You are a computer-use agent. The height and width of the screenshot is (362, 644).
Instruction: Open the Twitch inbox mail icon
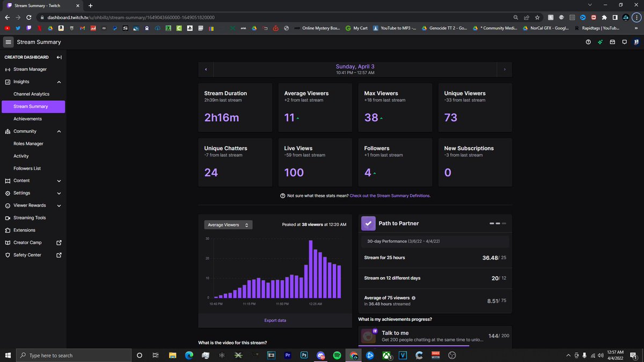[x=612, y=42]
